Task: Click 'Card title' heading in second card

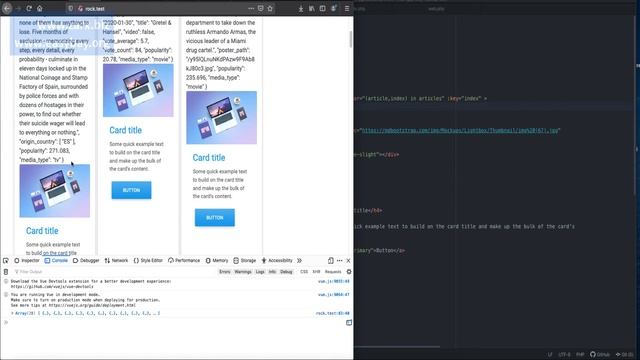Action: coord(125,130)
